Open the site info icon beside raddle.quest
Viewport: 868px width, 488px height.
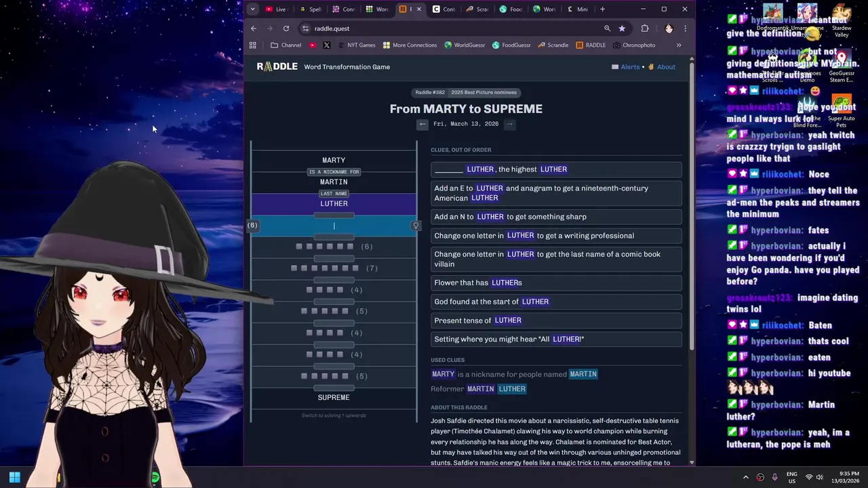click(x=306, y=28)
